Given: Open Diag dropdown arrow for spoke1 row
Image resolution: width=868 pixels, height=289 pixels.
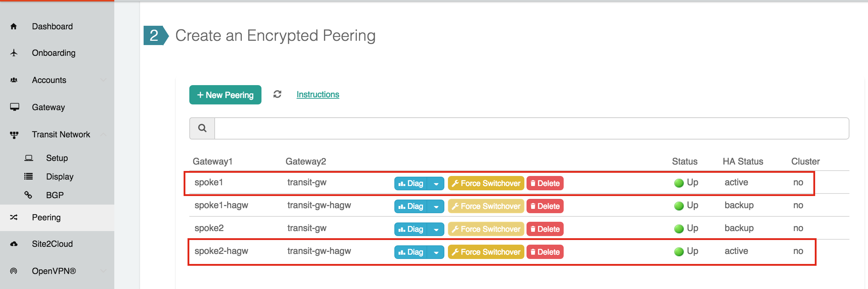Looking at the screenshot, I should click(x=436, y=183).
